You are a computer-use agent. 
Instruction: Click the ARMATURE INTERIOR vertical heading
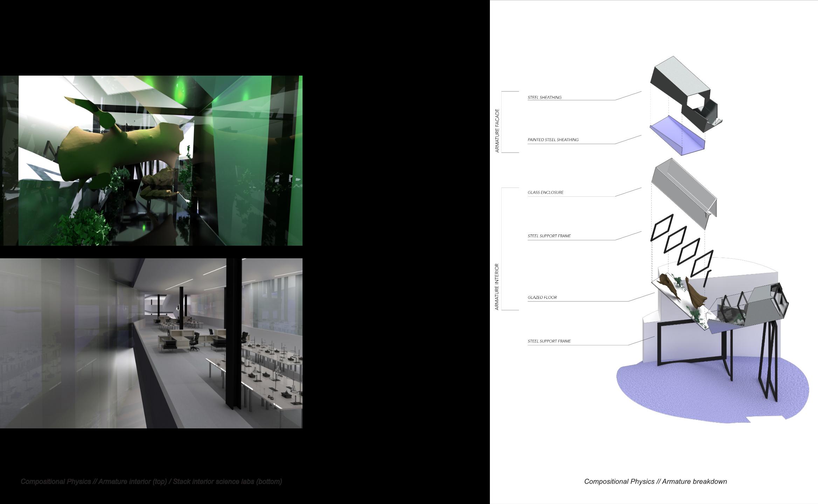click(x=497, y=287)
